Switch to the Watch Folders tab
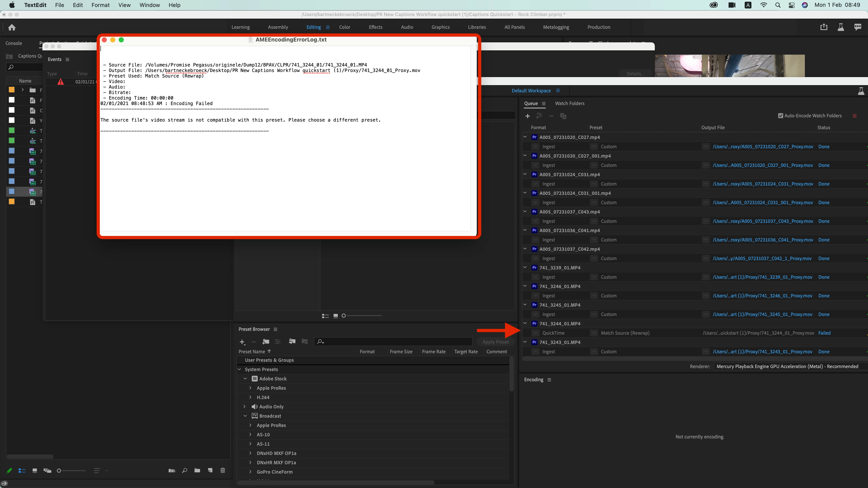Image resolution: width=868 pixels, height=488 pixels. coord(569,103)
